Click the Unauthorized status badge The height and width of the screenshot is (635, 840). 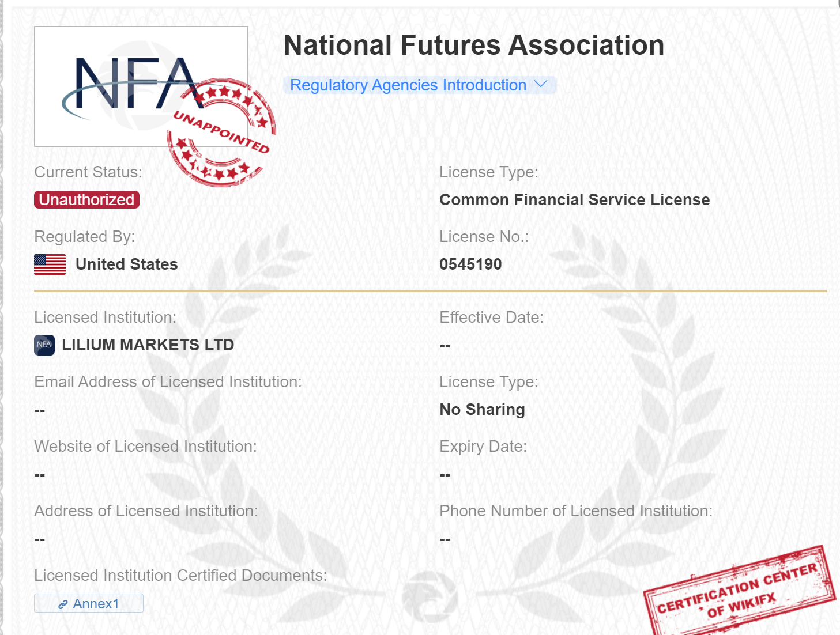86,199
